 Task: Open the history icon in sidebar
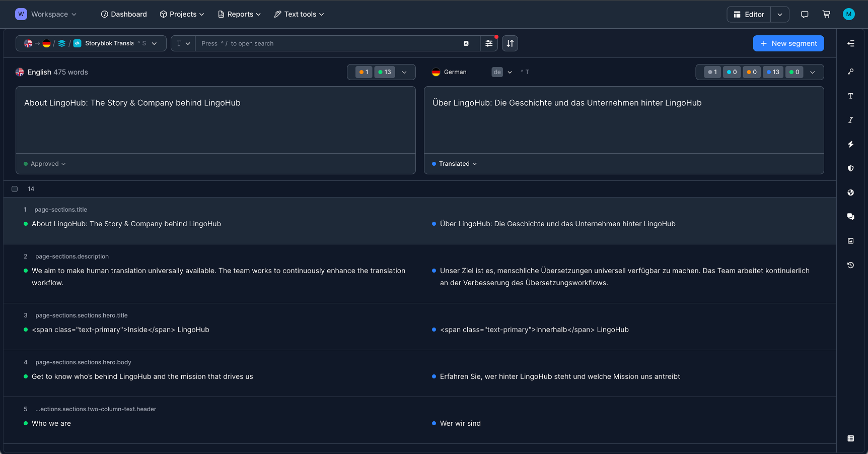(x=850, y=265)
